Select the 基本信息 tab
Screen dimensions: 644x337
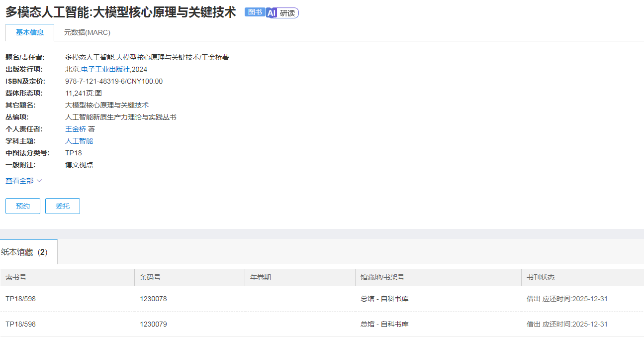pos(30,31)
